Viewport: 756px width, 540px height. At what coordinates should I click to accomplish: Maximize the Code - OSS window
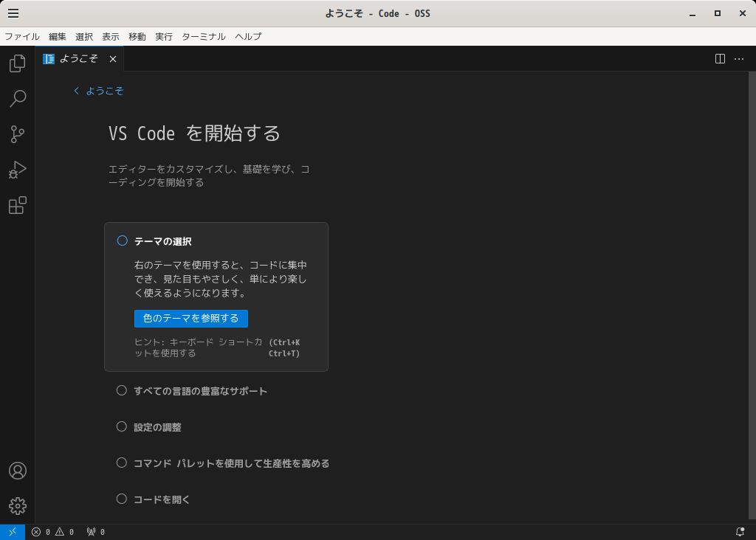tap(718, 13)
